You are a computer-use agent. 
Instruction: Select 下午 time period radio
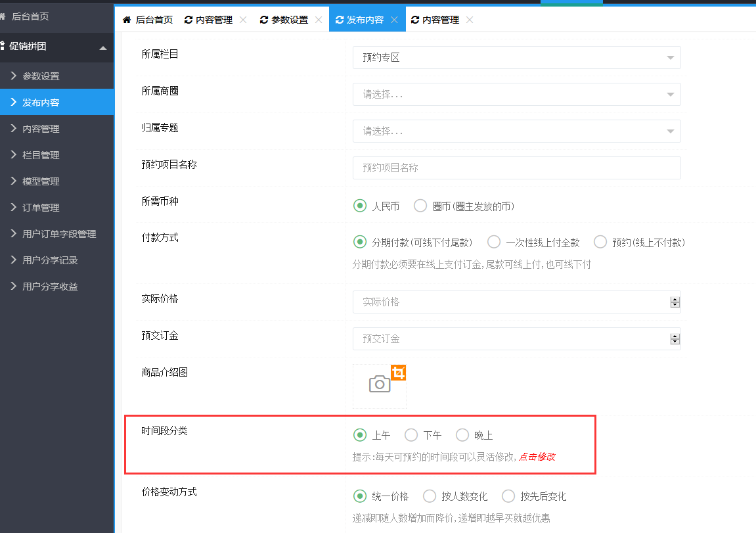pos(411,434)
